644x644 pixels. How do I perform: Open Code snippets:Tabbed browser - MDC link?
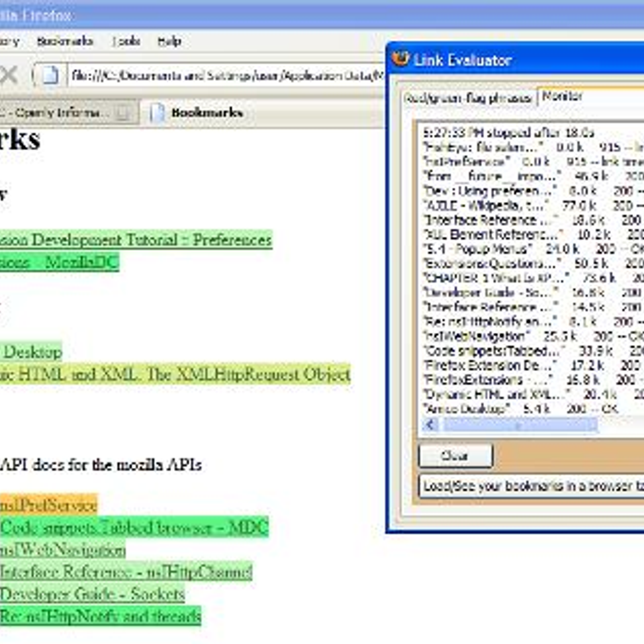[134, 527]
